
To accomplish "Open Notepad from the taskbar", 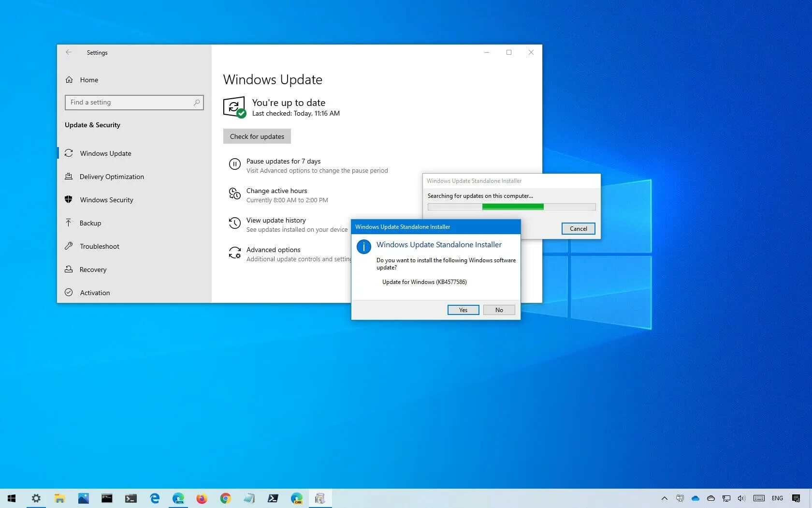I will (x=249, y=498).
